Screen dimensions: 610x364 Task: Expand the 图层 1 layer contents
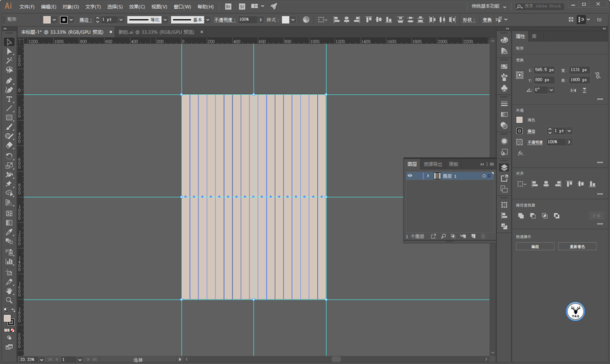pos(428,176)
